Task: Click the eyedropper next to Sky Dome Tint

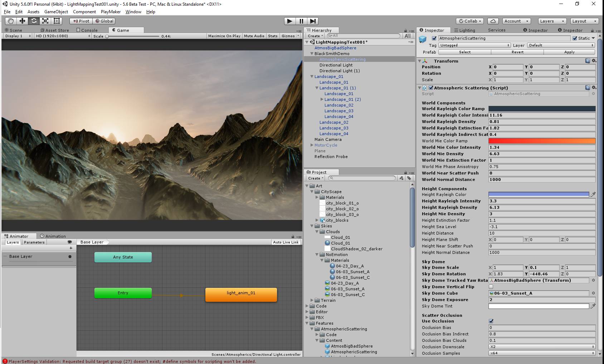Action: pos(593,306)
